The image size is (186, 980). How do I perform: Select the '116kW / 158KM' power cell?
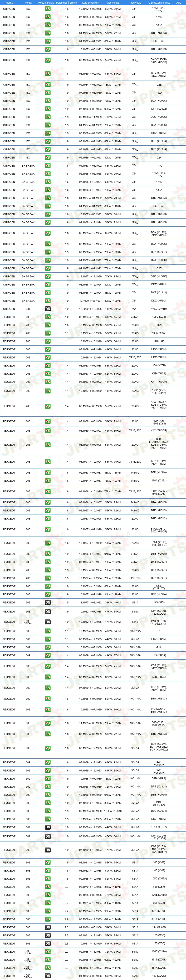[113, 811]
